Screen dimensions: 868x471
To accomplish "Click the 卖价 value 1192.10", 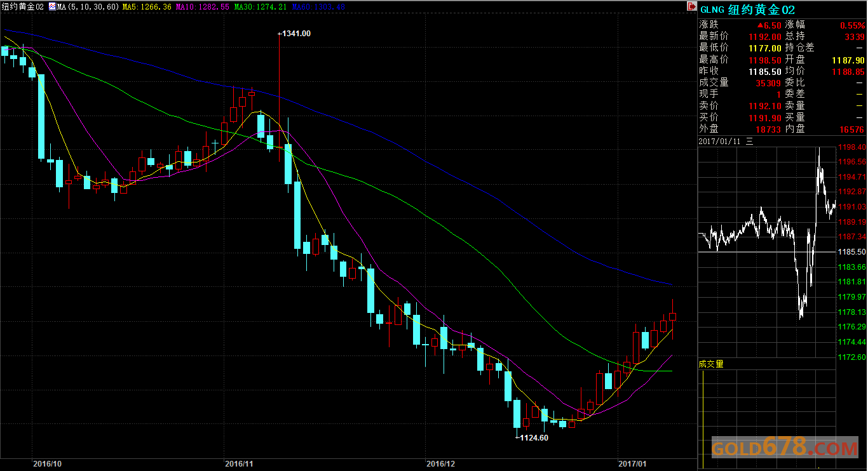I will [765, 106].
